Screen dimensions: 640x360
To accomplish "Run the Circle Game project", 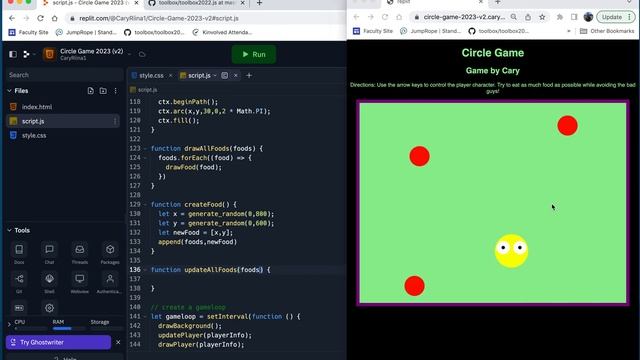I will coord(254,54).
